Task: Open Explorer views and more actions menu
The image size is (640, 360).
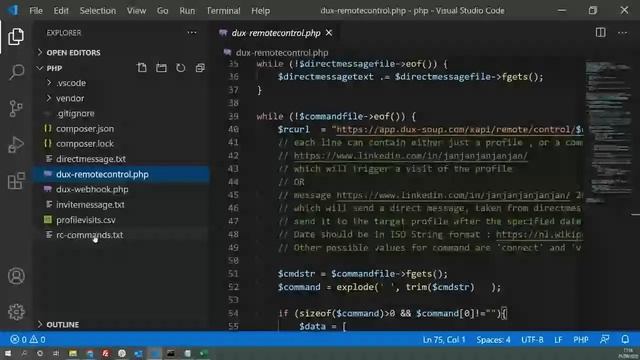Action: click(192, 33)
